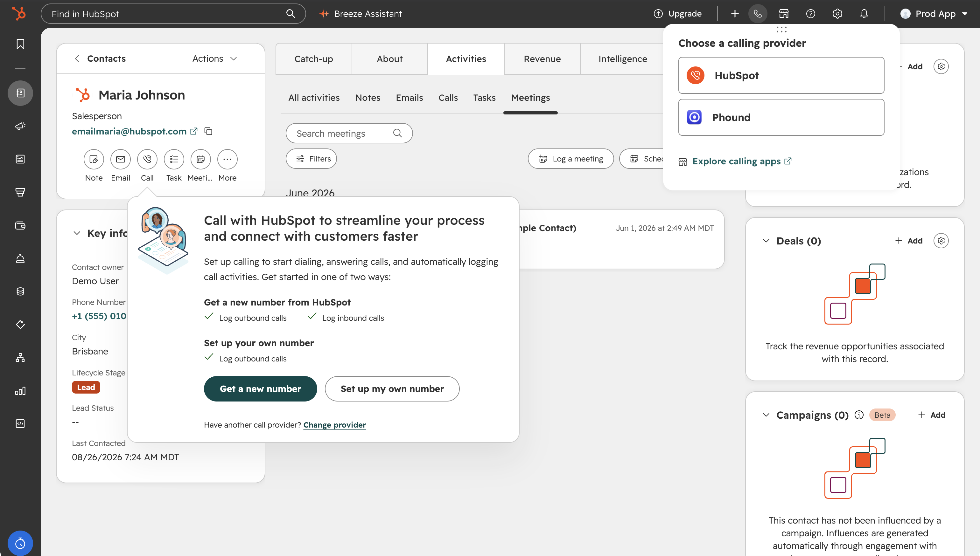Click the Task action icon
This screenshot has width=980, height=556.
[174, 159]
